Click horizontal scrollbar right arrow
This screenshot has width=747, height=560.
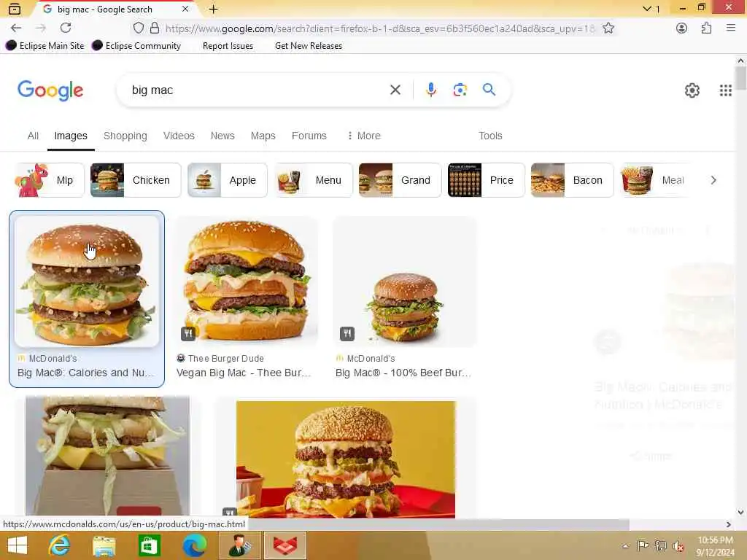coord(728,524)
